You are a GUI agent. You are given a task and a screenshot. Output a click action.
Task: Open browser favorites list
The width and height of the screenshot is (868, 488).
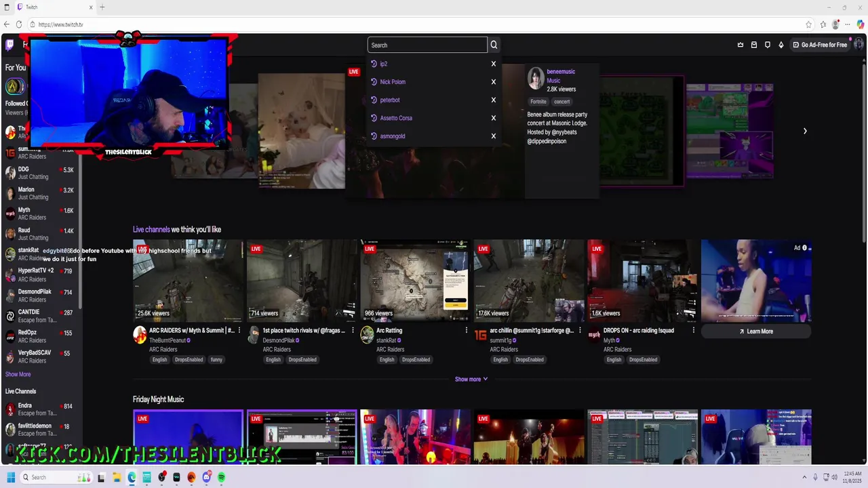[823, 24]
